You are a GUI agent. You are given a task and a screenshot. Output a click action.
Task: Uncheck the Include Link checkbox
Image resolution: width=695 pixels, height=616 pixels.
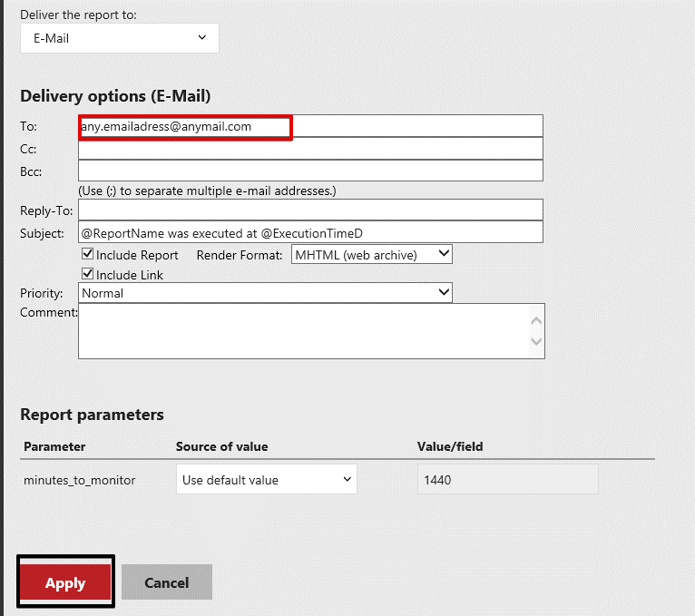[x=88, y=274]
